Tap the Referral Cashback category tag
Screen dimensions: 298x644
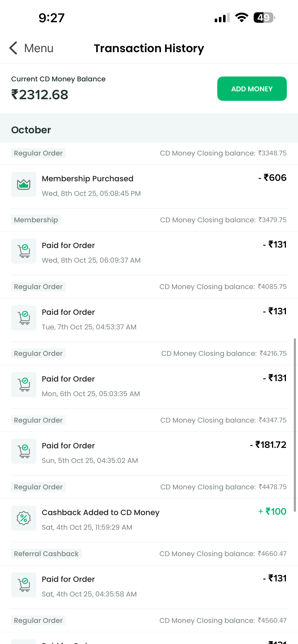46,554
